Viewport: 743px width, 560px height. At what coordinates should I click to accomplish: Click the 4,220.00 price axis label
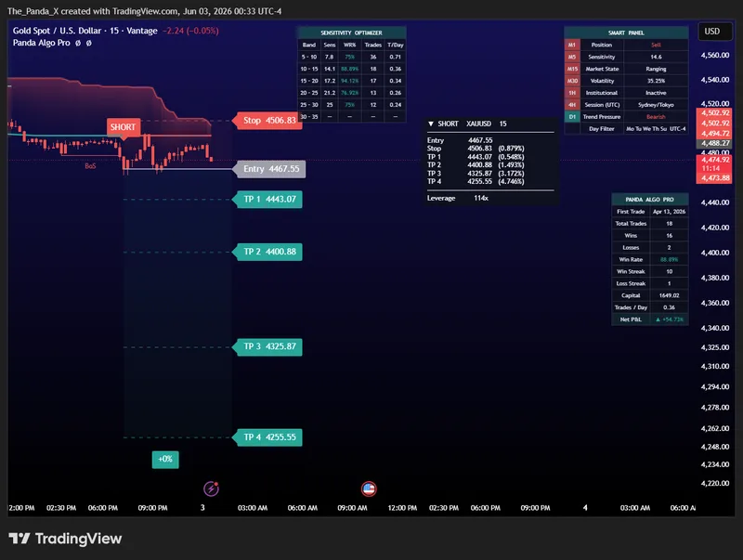pyautogui.click(x=714, y=483)
